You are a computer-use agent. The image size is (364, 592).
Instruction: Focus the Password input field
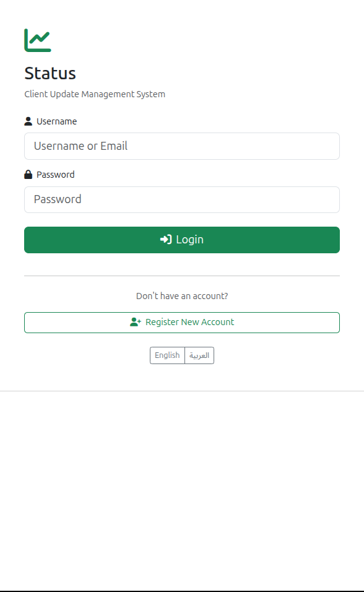tap(182, 199)
